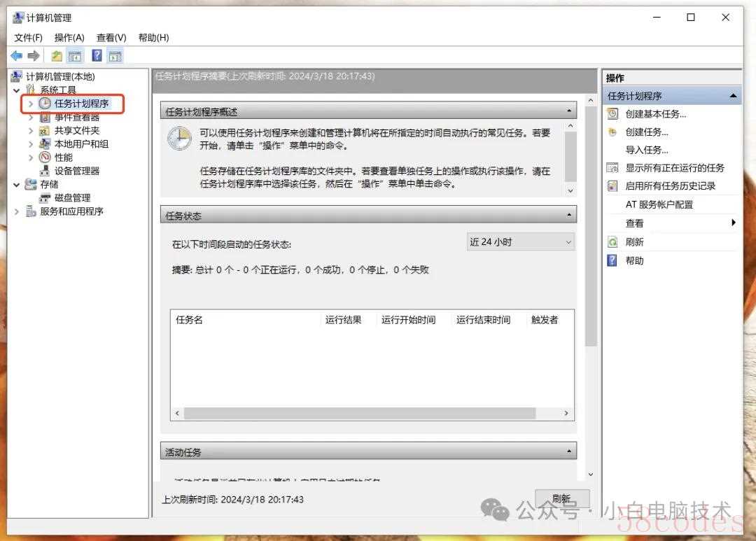
Task: Click the 运行结果 column header
Action: click(x=349, y=320)
